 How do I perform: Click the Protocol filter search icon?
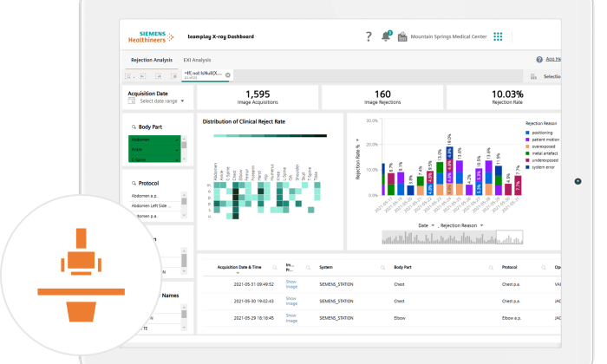[132, 183]
